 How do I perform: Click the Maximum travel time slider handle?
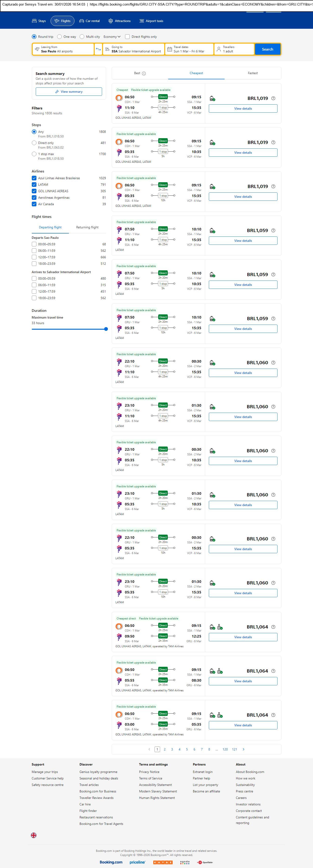click(106, 329)
